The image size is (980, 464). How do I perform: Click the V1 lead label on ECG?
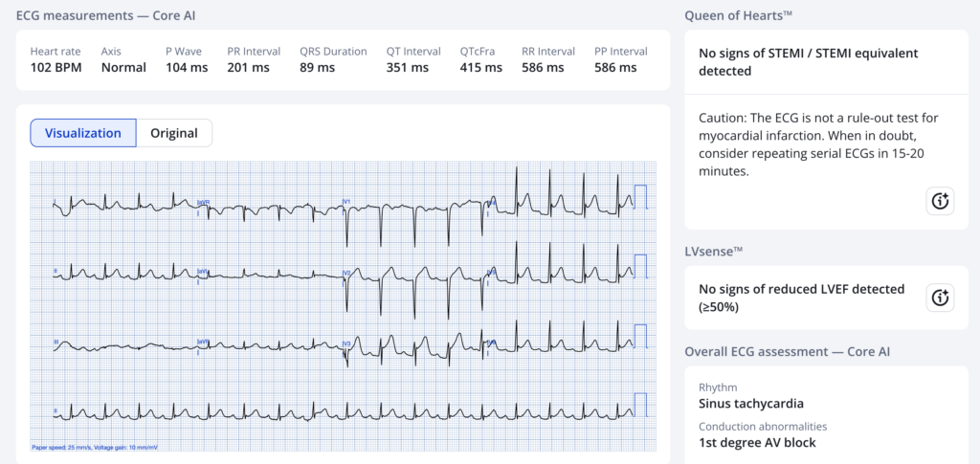coord(347,202)
